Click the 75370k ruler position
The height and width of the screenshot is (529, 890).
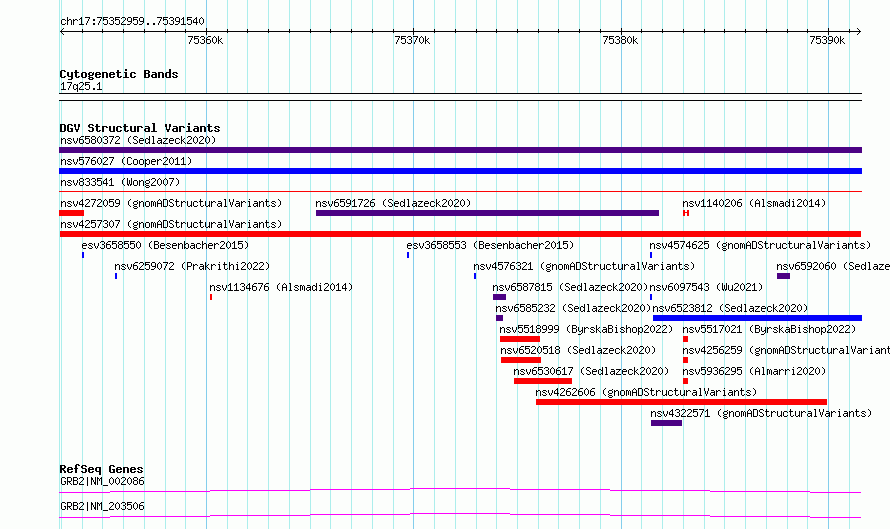[x=413, y=40]
